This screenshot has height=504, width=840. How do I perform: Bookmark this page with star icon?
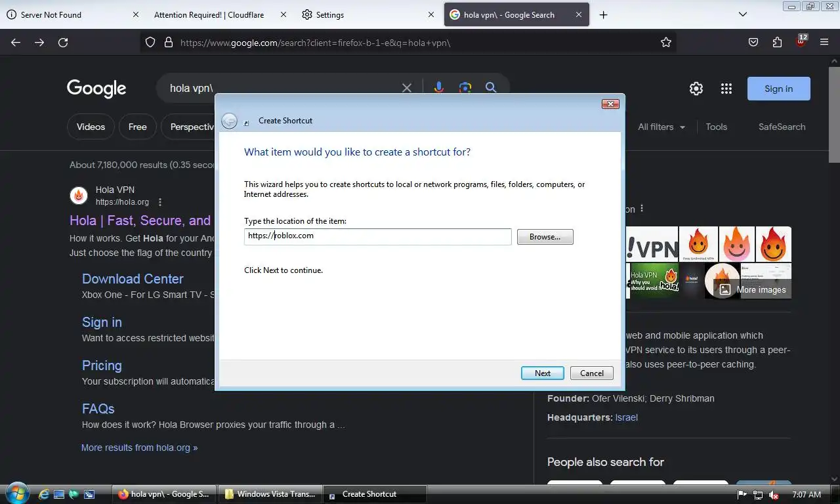coord(666,42)
